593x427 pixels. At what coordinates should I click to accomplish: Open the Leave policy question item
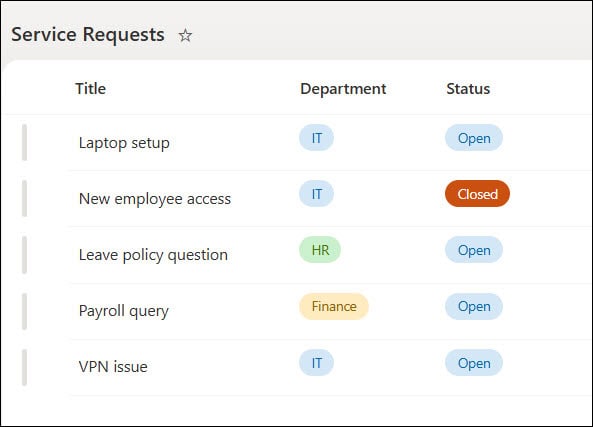[x=153, y=255]
